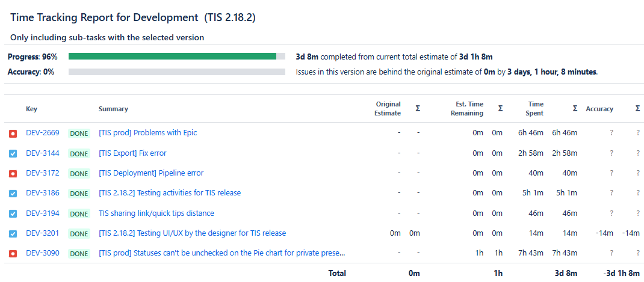644x282 pixels.
Task: Click the report title 'Time Tracking Report for Development'
Action: pyautogui.click(x=104, y=17)
